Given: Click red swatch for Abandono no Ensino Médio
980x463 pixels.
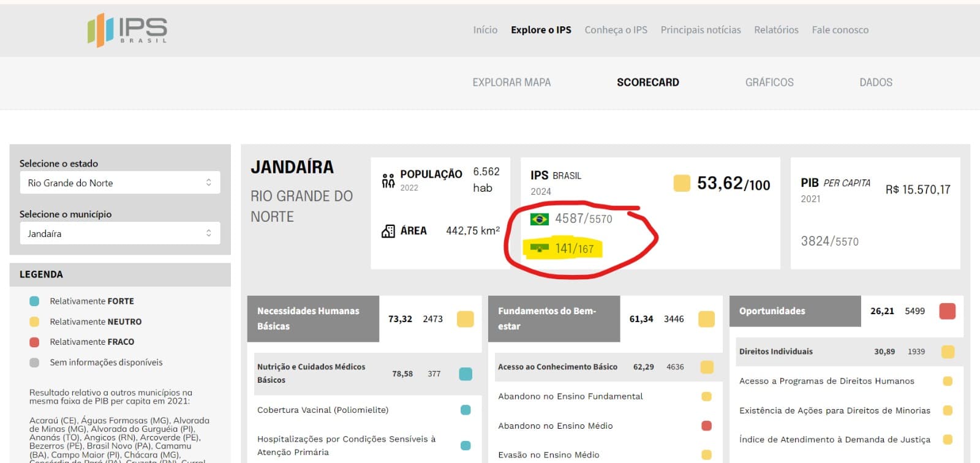Looking at the screenshot, I should pyautogui.click(x=707, y=426).
